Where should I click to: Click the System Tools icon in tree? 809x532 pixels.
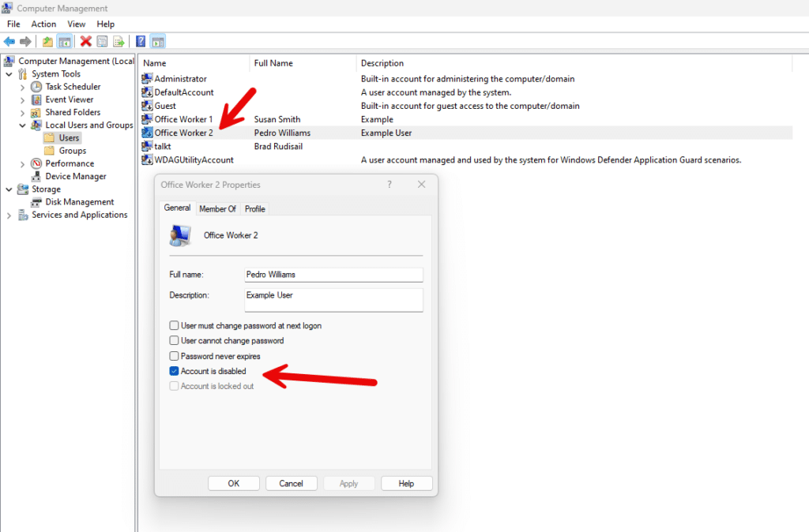(x=23, y=74)
